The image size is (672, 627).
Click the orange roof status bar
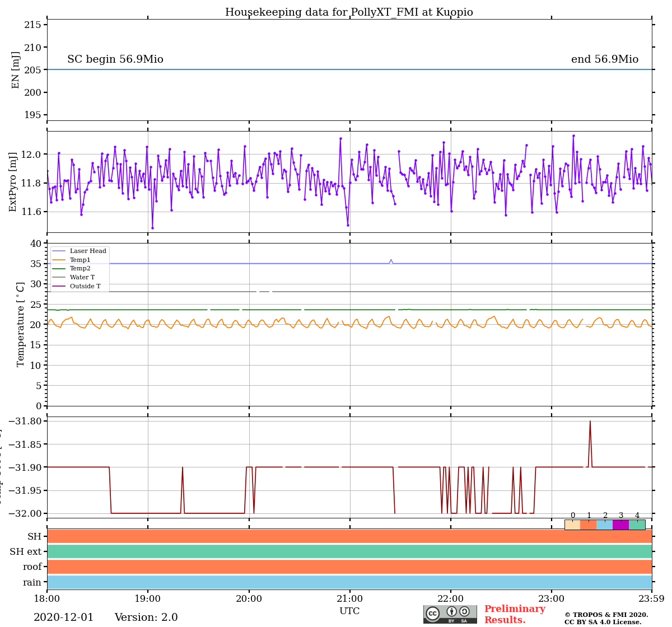click(x=349, y=567)
